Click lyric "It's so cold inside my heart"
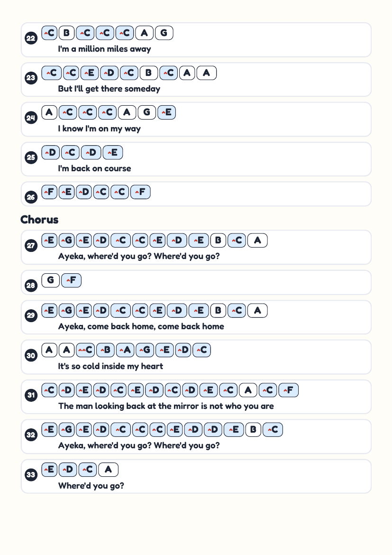Viewport: 392px width, 555px height. point(110,366)
